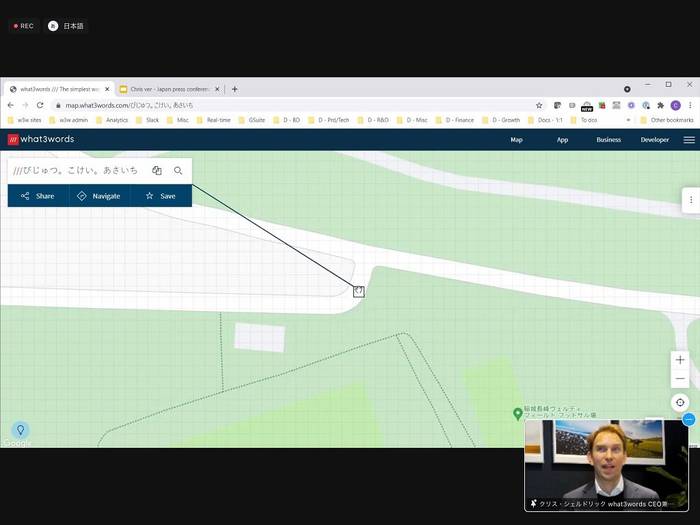Click the round icon beside window controls
Screen dimensions: 700x525
(627, 89)
